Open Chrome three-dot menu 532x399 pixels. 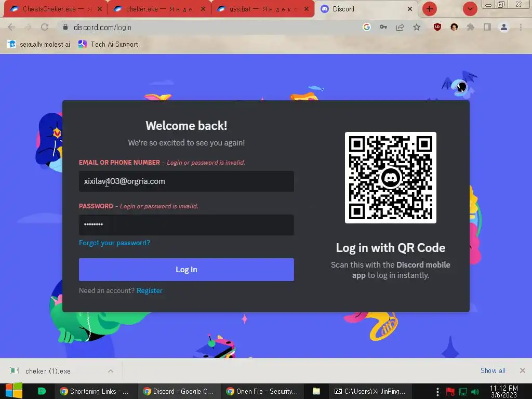point(521,27)
